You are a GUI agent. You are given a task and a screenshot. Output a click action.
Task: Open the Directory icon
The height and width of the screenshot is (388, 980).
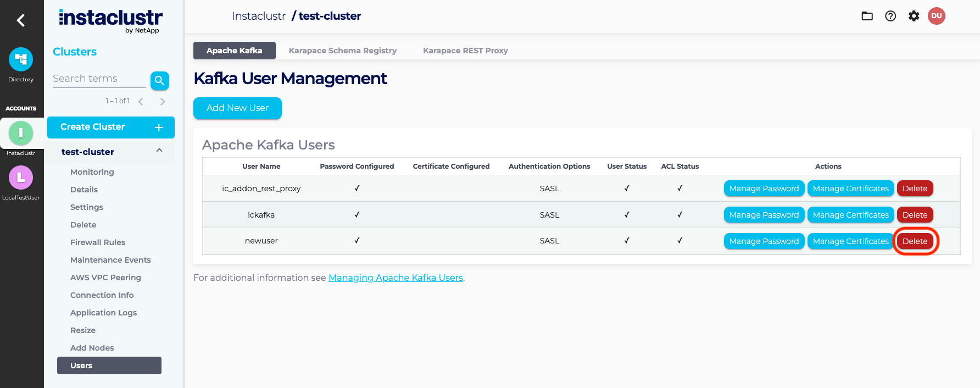(21, 59)
